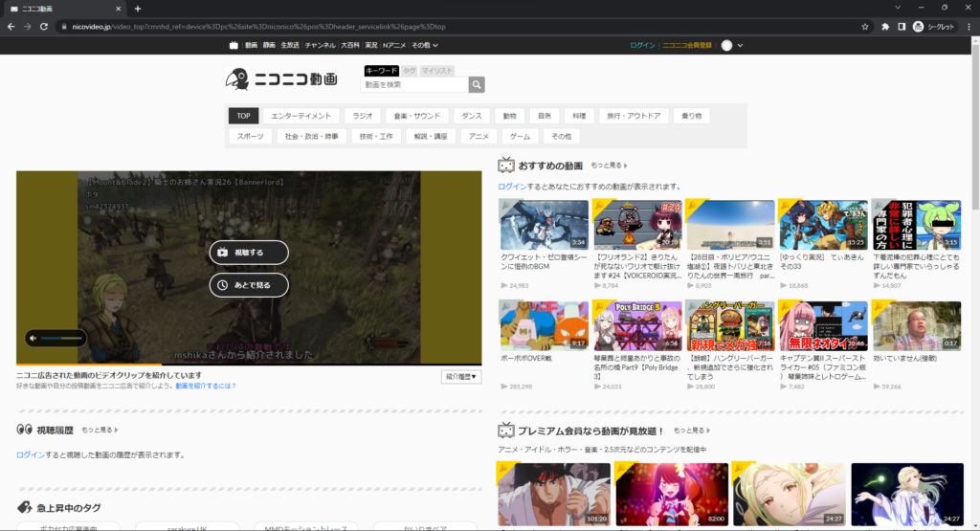This screenshot has width=980, height=531.
Task: Select the TOP category tab
Action: (x=244, y=116)
